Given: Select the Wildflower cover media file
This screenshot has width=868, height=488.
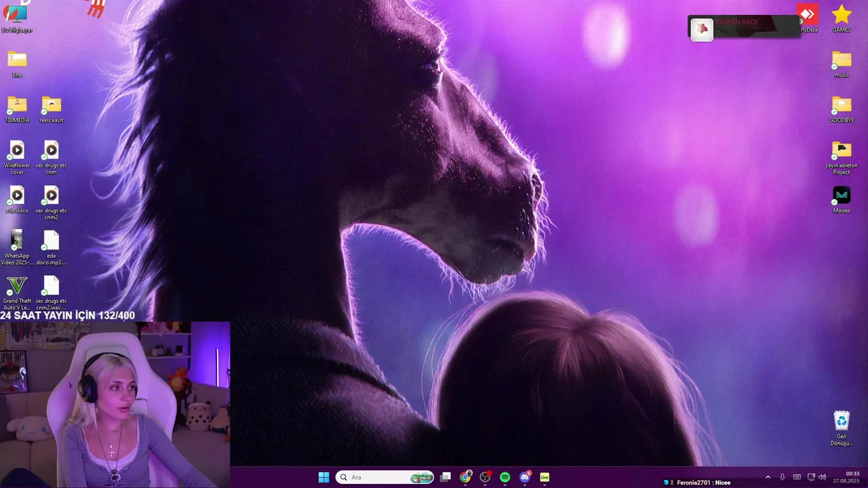Looking at the screenshot, I should pos(17,158).
